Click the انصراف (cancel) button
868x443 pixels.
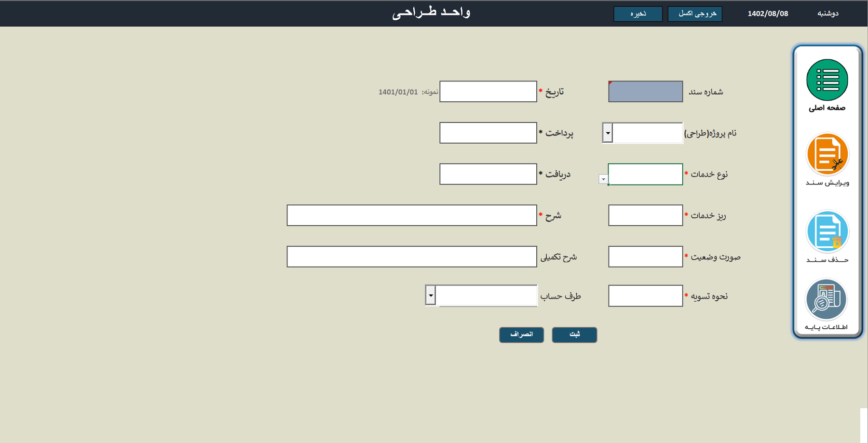(521, 335)
